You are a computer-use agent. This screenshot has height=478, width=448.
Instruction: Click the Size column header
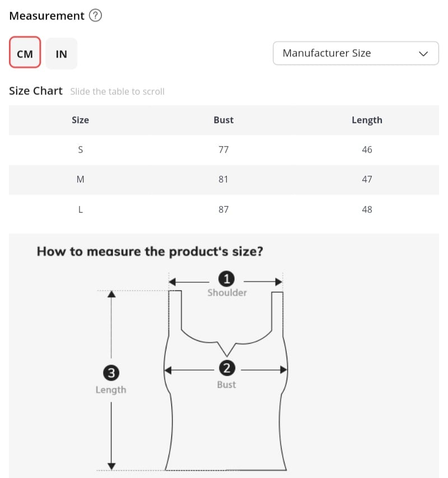[x=81, y=120]
